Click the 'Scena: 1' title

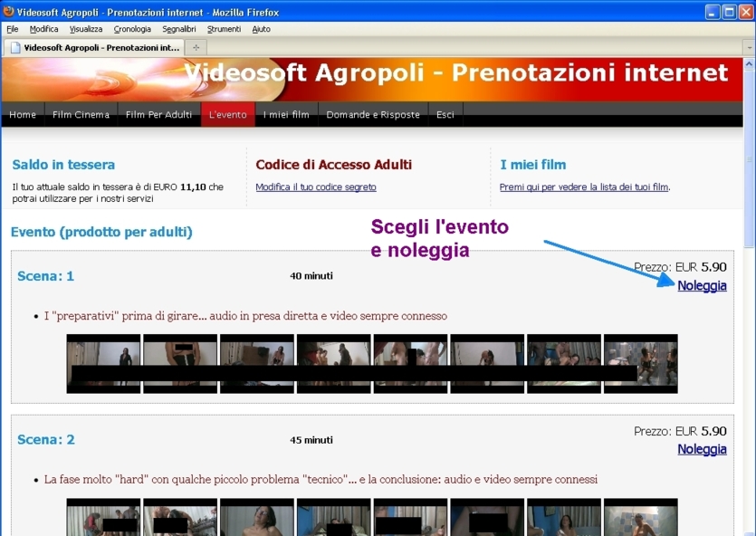(46, 276)
